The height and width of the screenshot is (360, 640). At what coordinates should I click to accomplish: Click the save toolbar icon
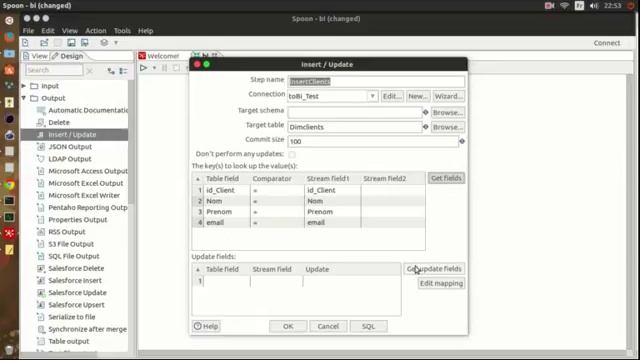[x=71, y=42]
